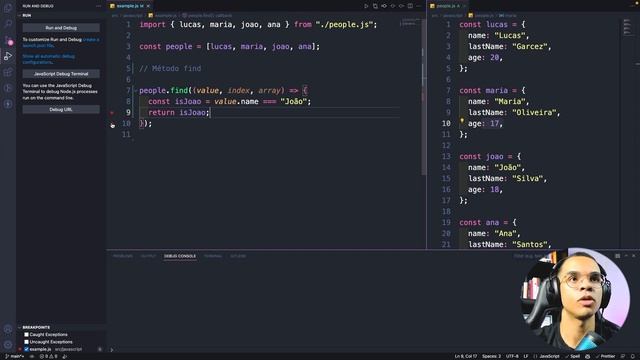The height and width of the screenshot is (360, 640).
Task: Click the // Método find comment line
Action: tap(170, 69)
